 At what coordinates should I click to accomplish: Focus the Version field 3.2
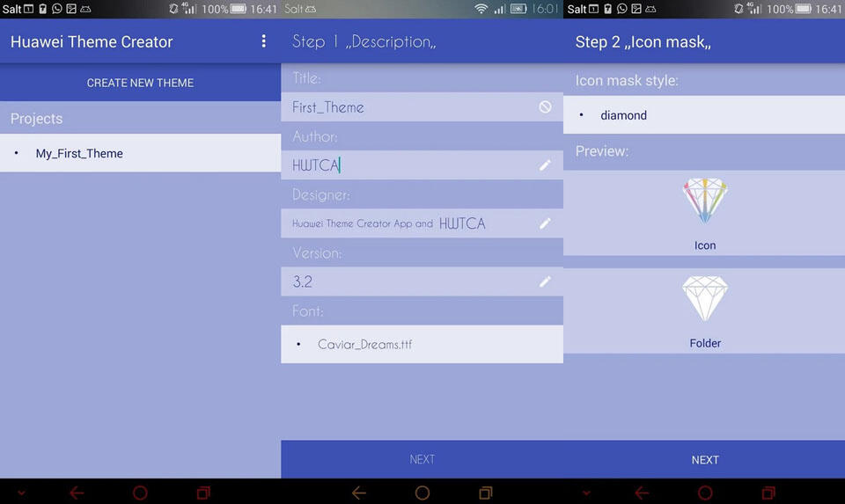422,281
